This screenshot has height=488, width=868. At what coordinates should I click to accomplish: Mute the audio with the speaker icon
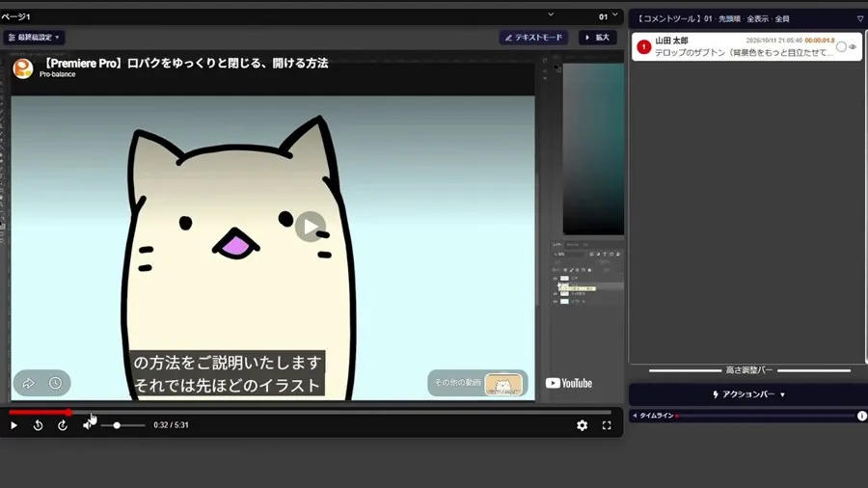point(88,425)
